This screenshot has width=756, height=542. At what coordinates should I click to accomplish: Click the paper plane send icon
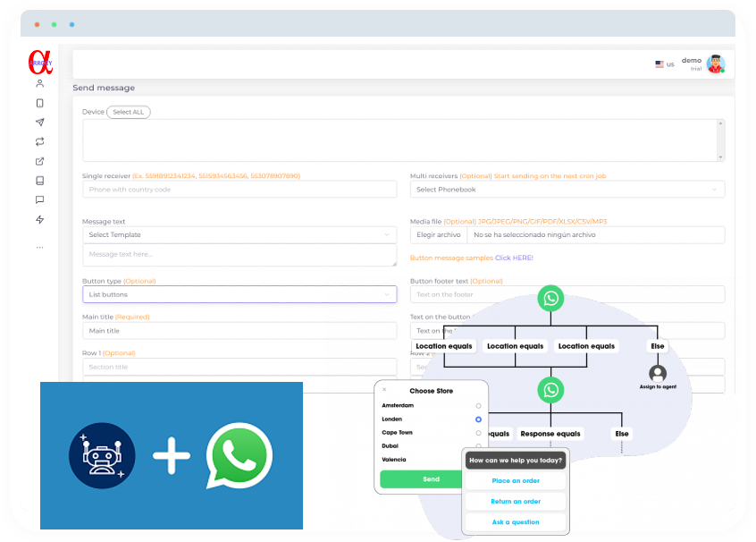pos(39,123)
